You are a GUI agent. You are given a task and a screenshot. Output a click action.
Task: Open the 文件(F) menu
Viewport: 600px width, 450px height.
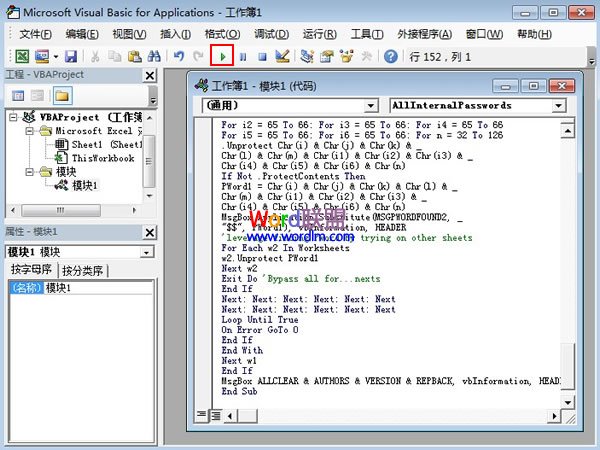tap(36, 34)
